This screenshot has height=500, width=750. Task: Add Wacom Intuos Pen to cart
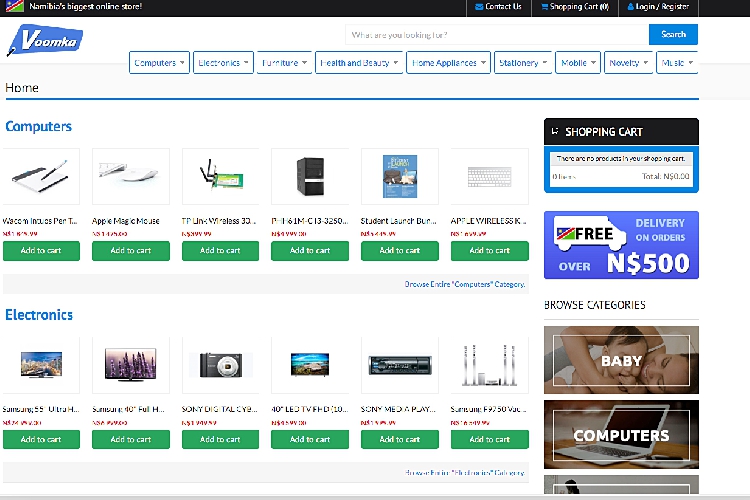pyautogui.click(x=41, y=250)
